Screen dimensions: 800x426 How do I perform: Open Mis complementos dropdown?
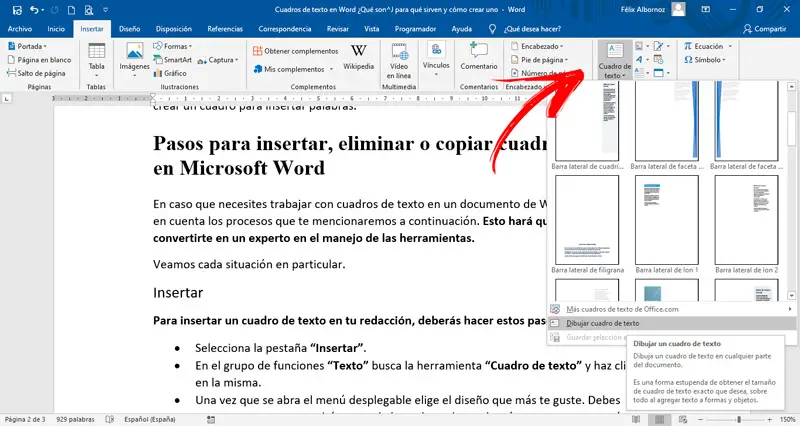click(293, 69)
